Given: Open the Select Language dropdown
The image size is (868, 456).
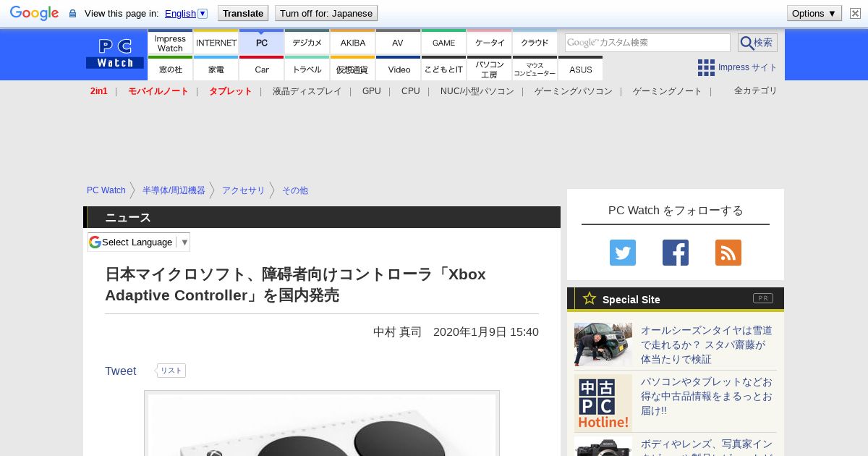Looking at the screenshot, I should click(139, 242).
